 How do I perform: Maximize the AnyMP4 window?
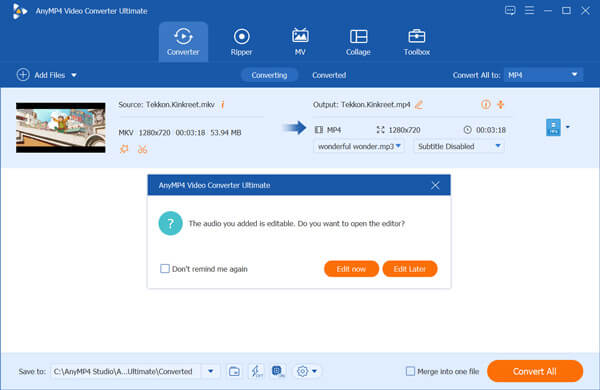tap(566, 10)
